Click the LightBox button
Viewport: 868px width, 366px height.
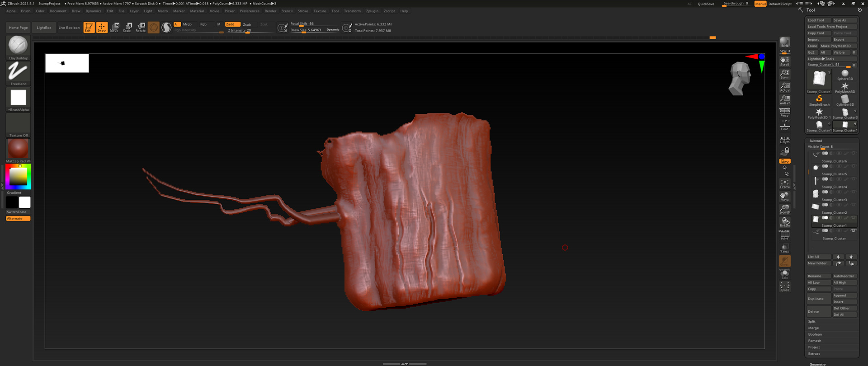click(44, 28)
